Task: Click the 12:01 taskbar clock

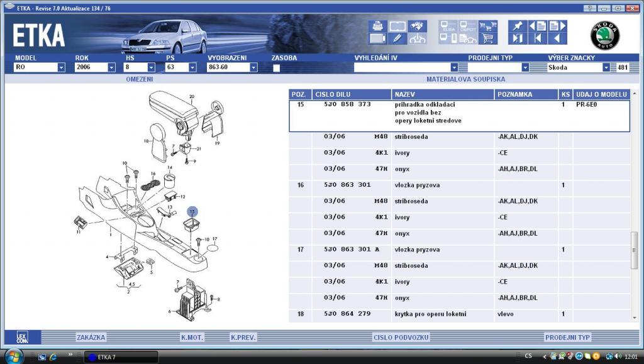Action: click(631, 356)
